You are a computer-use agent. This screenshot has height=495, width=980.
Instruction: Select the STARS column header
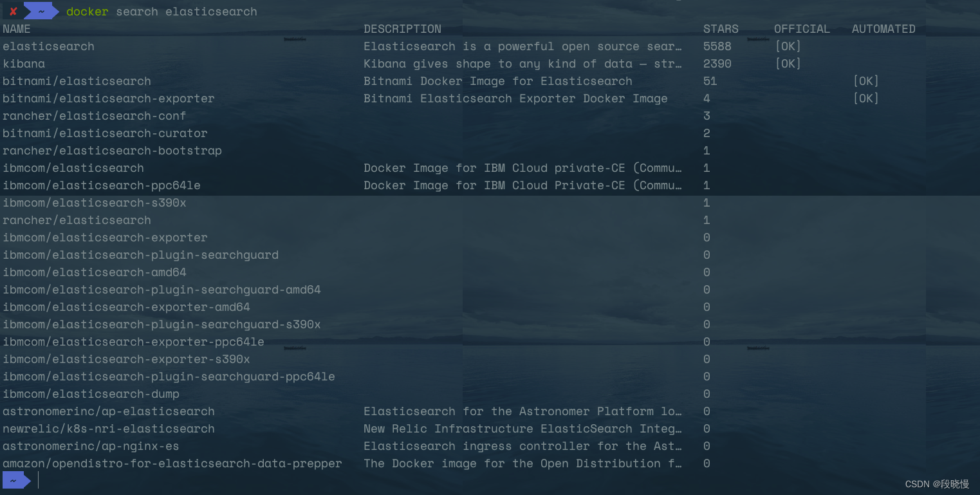721,29
